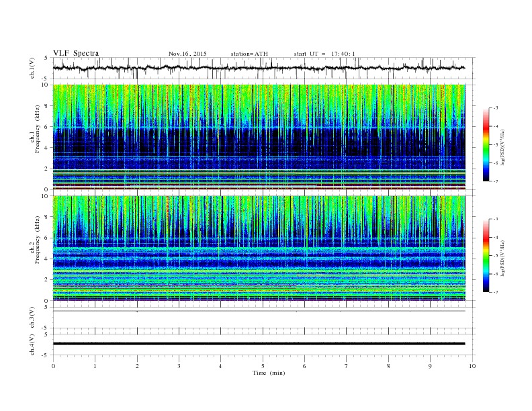Click the ch.1 voltage waveform trace
Viewport: 532px width, 411px height.
pyautogui.click(x=259, y=68)
